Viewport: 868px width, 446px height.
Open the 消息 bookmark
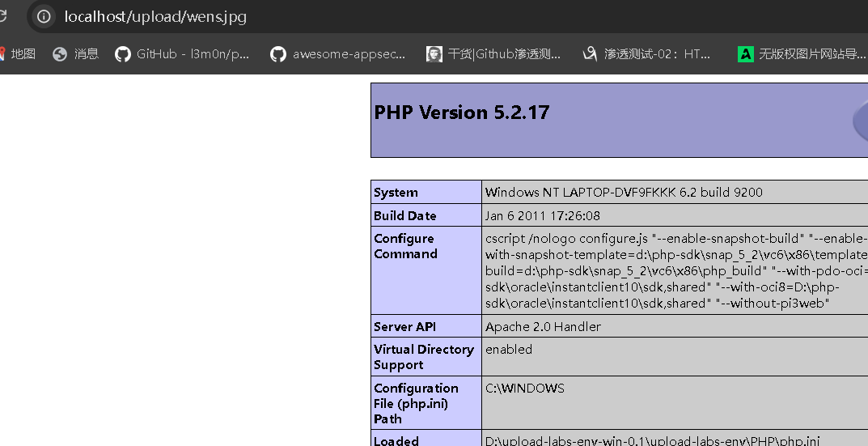pyautogui.click(x=76, y=53)
